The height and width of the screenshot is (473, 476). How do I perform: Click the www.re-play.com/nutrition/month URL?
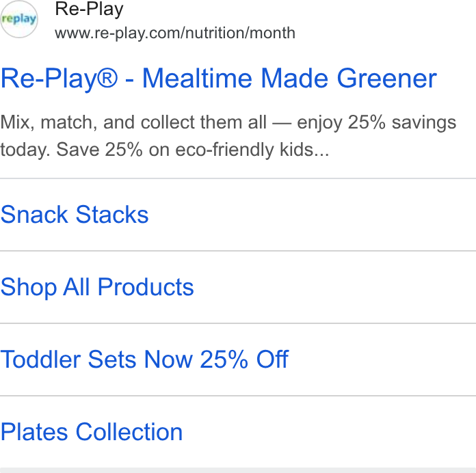(x=175, y=33)
